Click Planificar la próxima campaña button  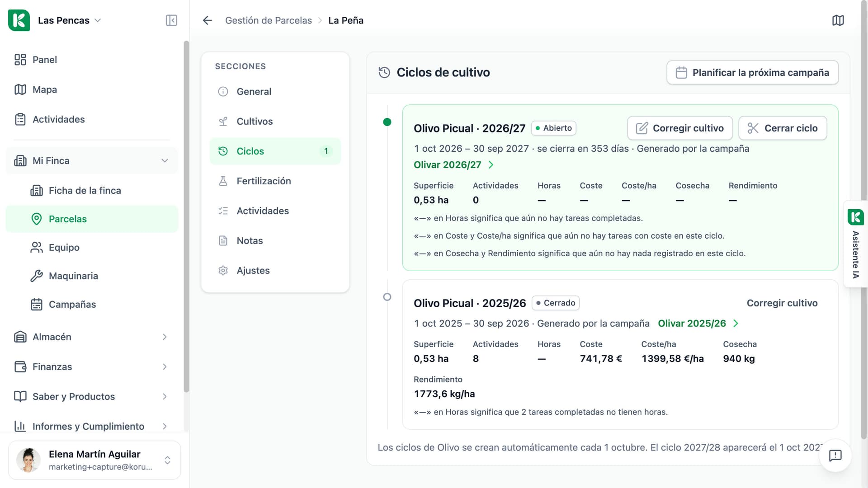pyautogui.click(x=752, y=72)
